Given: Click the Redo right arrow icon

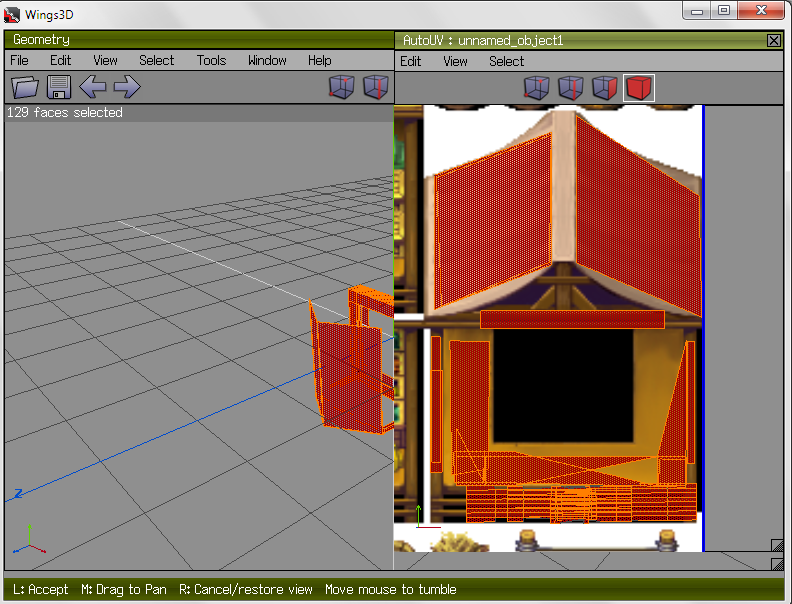Looking at the screenshot, I should pyautogui.click(x=127, y=87).
